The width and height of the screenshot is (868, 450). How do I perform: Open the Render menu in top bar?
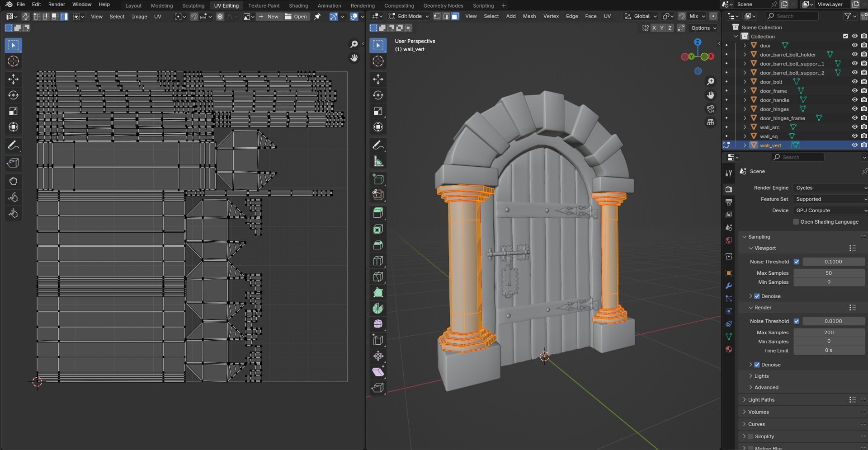click(57, 5)
